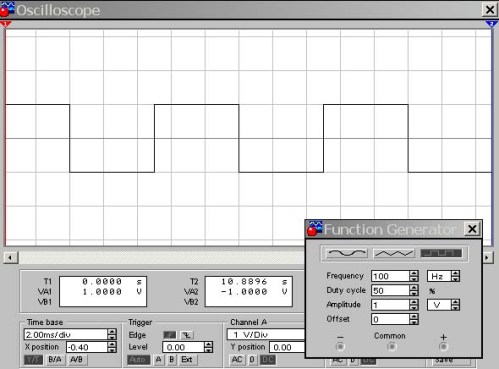Select the Common output terminal
This screenshot has width=499, height=369.
tap(392, 347)
